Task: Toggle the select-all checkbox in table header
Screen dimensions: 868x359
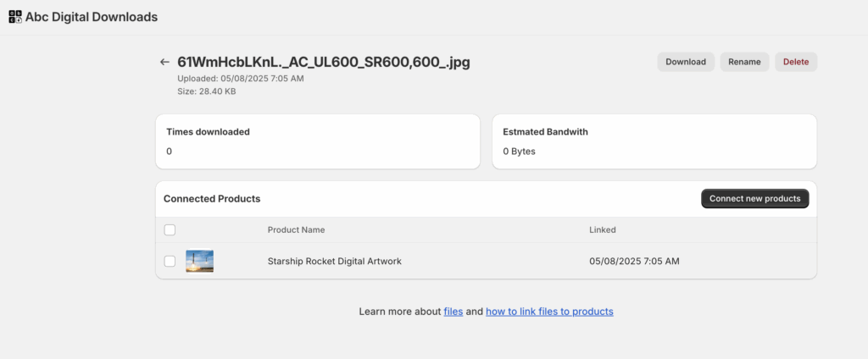Action: coord(170,229)
